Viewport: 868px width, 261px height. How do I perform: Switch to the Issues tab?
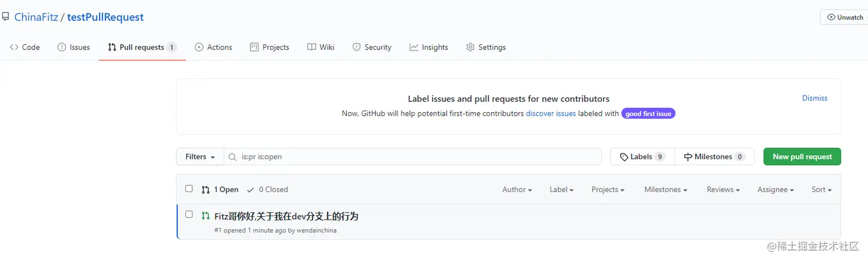click(x=73, y=47)
